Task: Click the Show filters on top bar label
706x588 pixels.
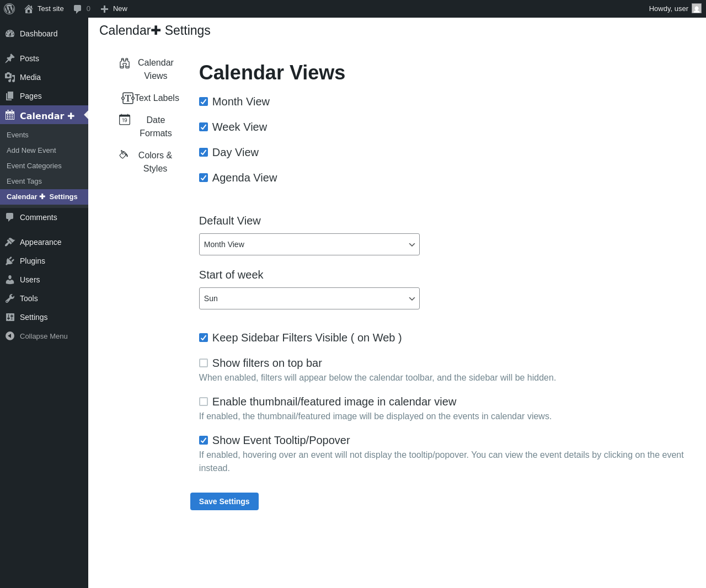Action: 267,363
